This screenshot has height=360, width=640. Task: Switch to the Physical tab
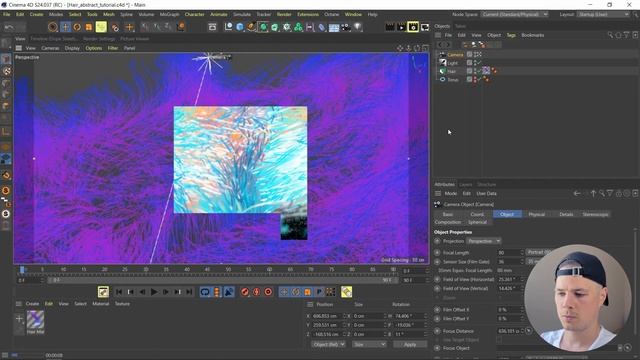tap(536, 214)
